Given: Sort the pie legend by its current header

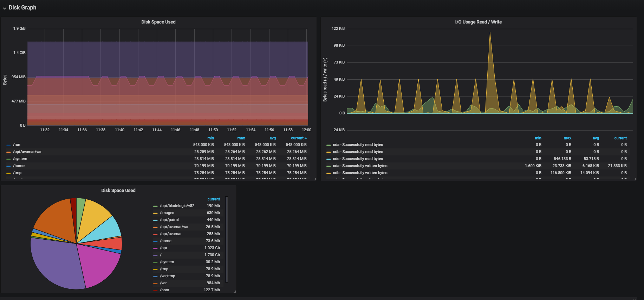Looking at the screenshot, I should coord(213,199).
